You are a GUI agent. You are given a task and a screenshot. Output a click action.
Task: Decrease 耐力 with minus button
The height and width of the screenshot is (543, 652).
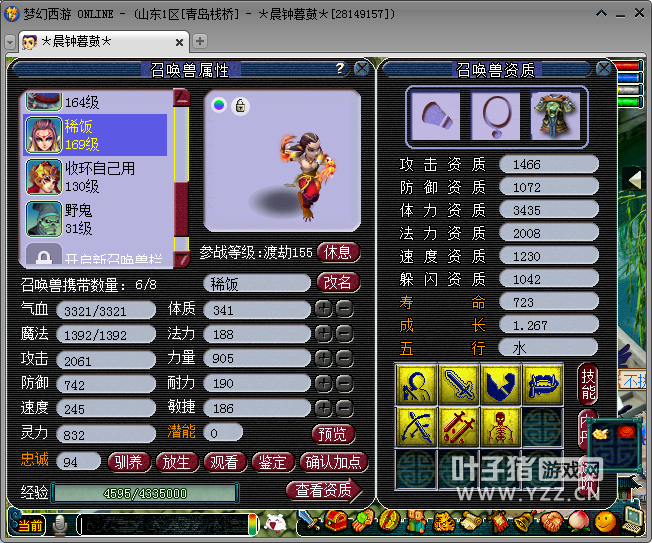tap(345, 383)
